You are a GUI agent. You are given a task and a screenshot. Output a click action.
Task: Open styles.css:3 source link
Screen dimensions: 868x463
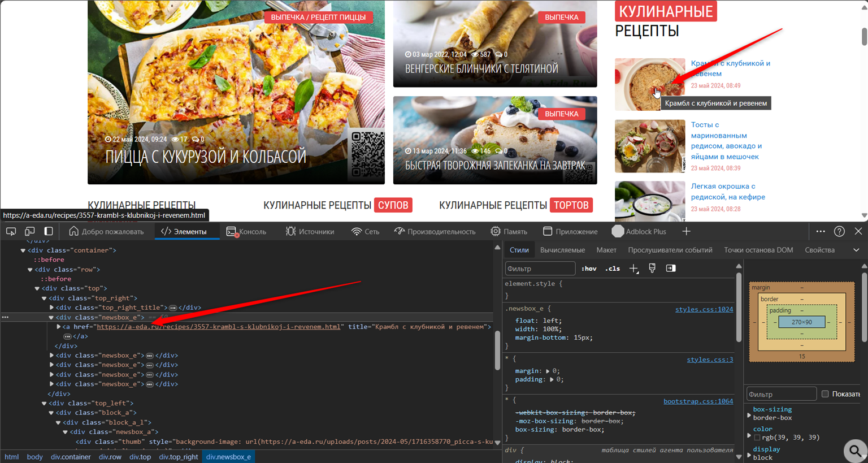710,360
